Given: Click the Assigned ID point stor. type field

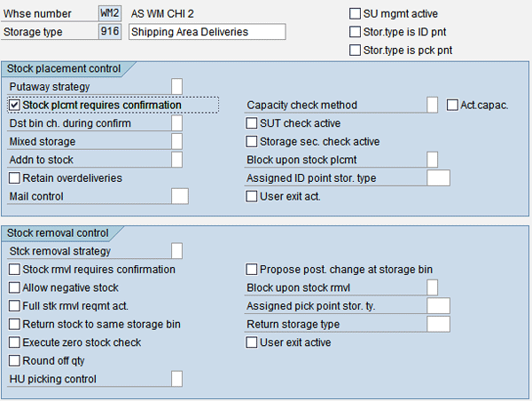Looking at the screenshot, I should [438, 178].
